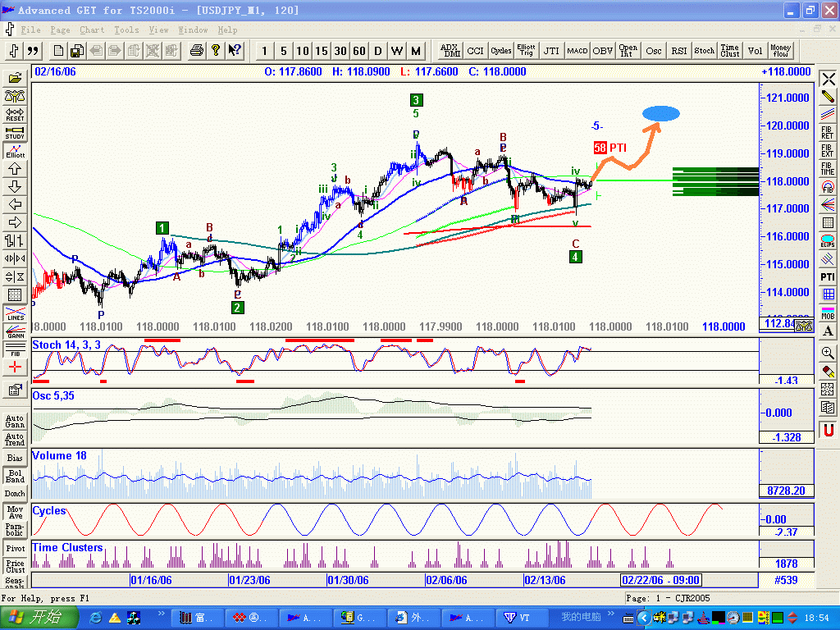Apply the Donch channel indicator

15,493
